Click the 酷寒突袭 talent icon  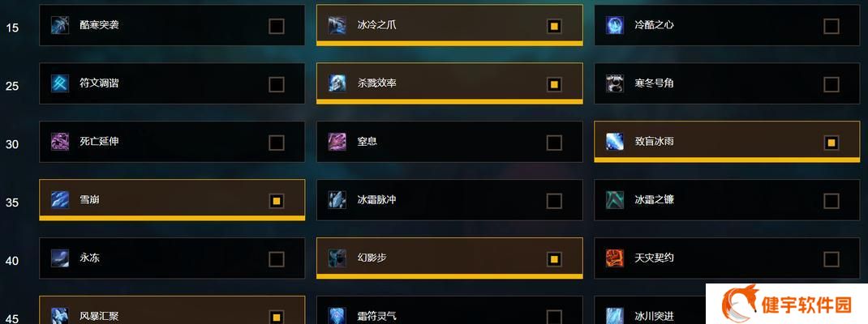click(60, 25)
